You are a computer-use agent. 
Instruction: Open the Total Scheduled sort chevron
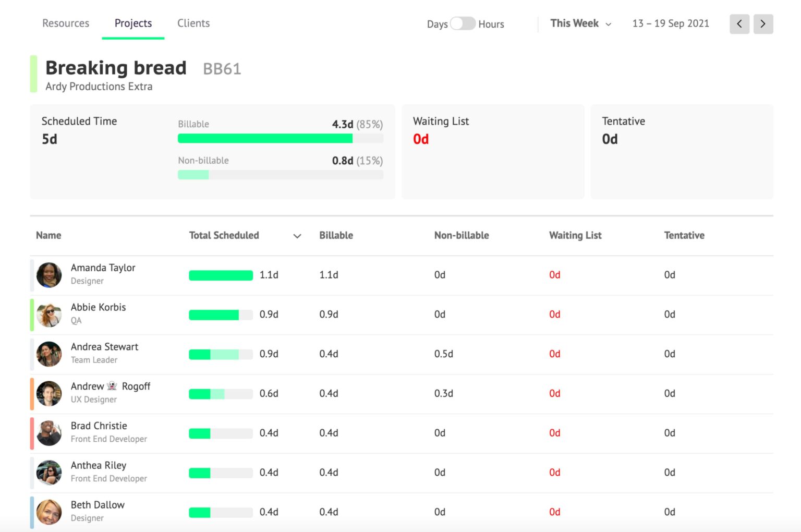click(x=297, y=236)
